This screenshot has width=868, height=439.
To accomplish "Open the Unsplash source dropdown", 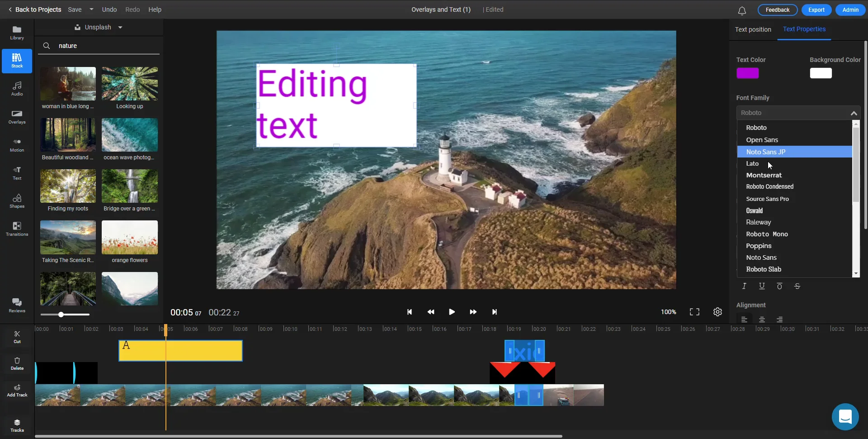I will tap(99, 27).
